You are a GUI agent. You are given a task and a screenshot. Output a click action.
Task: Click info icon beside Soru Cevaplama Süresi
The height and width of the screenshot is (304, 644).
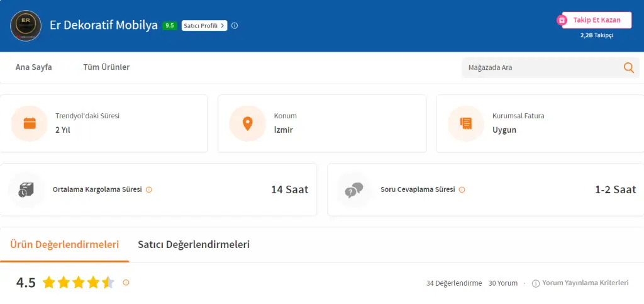tap(462, 189)
